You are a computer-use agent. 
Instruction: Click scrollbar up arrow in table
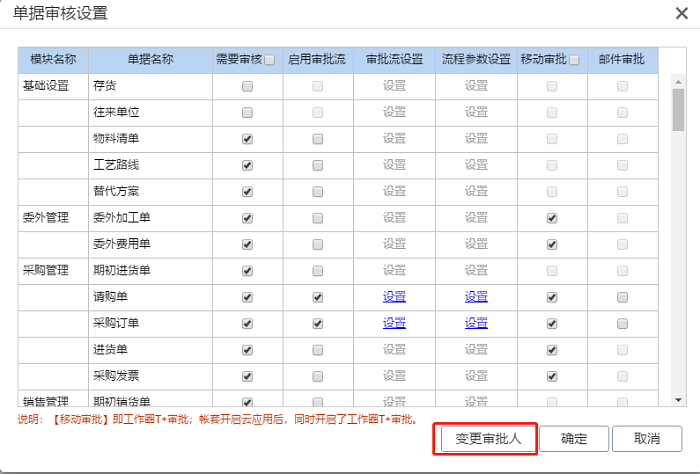[678, 82]
